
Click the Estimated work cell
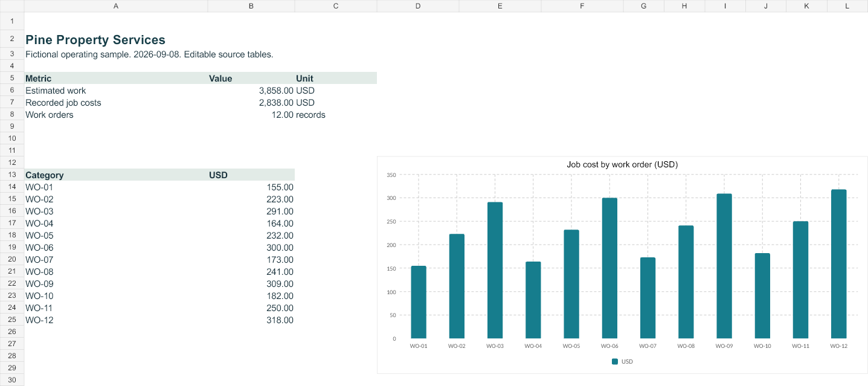[116, 90]
